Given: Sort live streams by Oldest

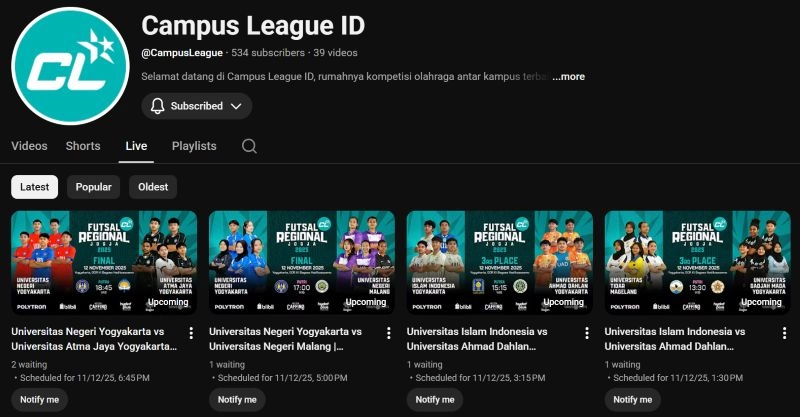Looking at the screenshot, I should pos(153,187).
